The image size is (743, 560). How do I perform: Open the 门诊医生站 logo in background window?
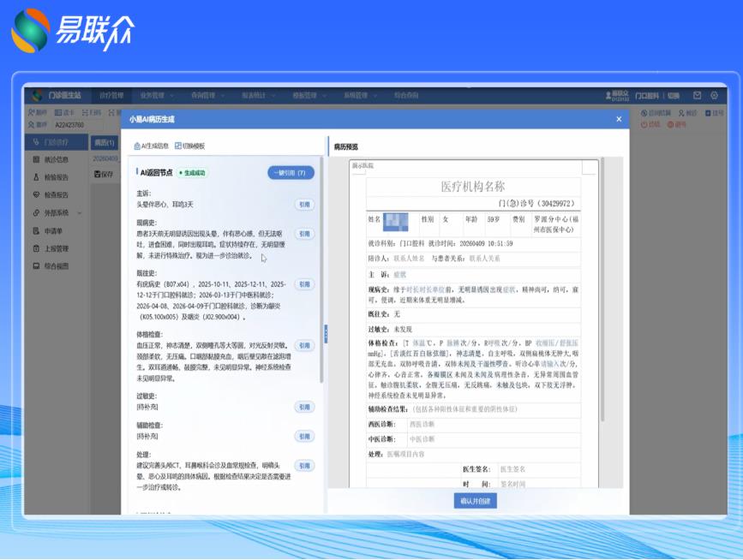pos(37,95)
